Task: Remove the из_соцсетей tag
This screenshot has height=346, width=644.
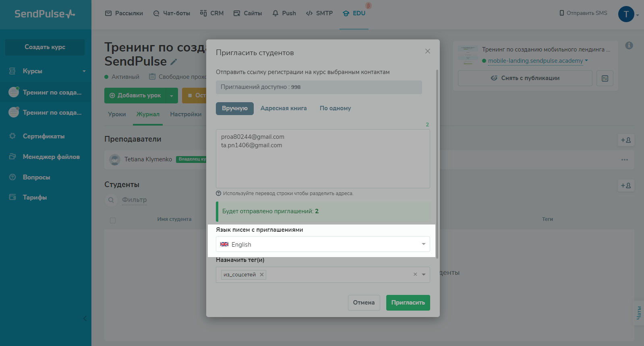Action: 262,275
